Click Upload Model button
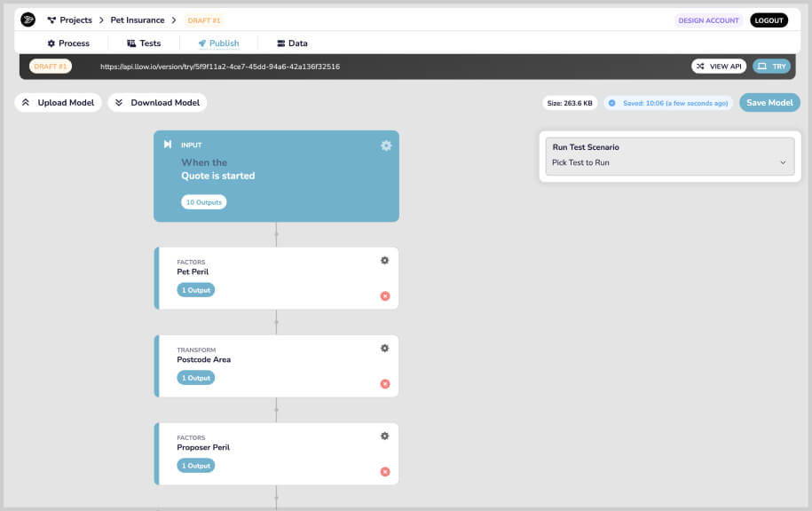 (x=58, y=103)
